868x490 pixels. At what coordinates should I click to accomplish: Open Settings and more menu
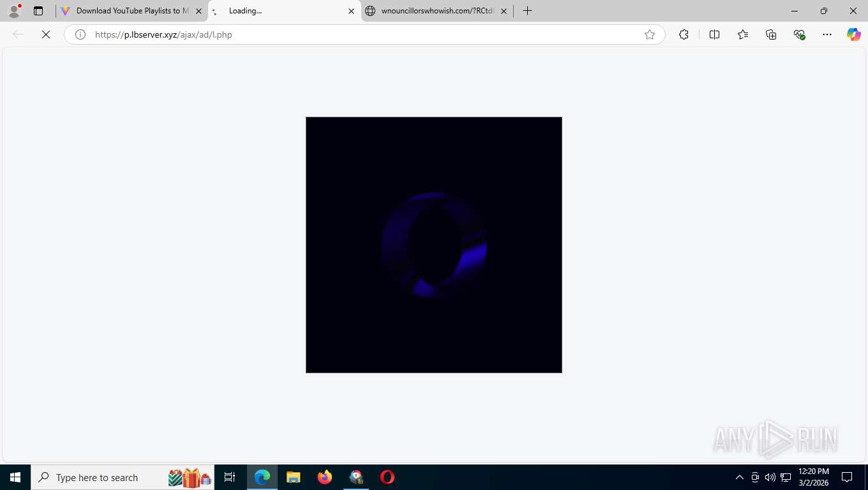[x=827, y=34]
